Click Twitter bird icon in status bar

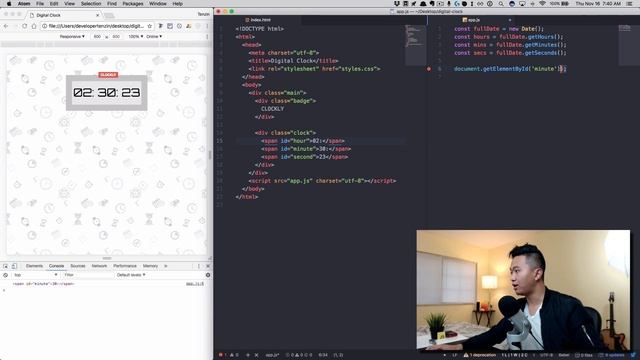click(x=633, y=355)
